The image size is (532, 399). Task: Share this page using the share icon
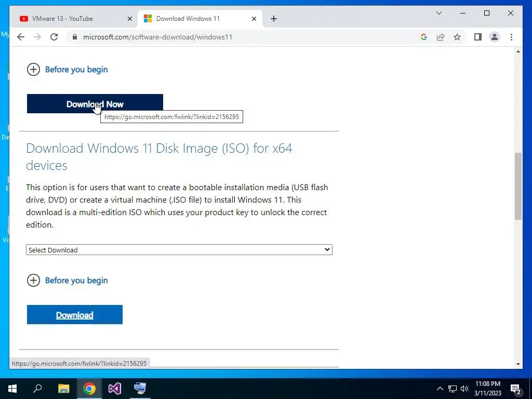pyautogui.click(x=441, y=37)
